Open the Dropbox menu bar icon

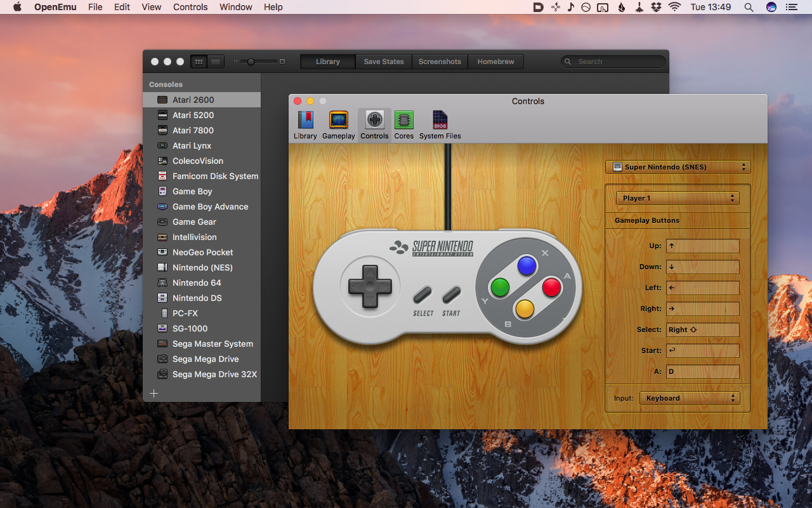point(657,7)
